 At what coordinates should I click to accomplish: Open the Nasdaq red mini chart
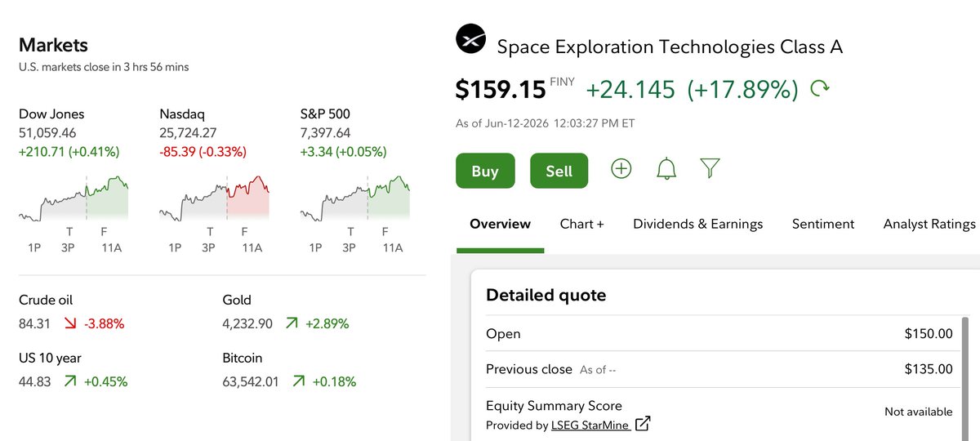pos(214,198)
